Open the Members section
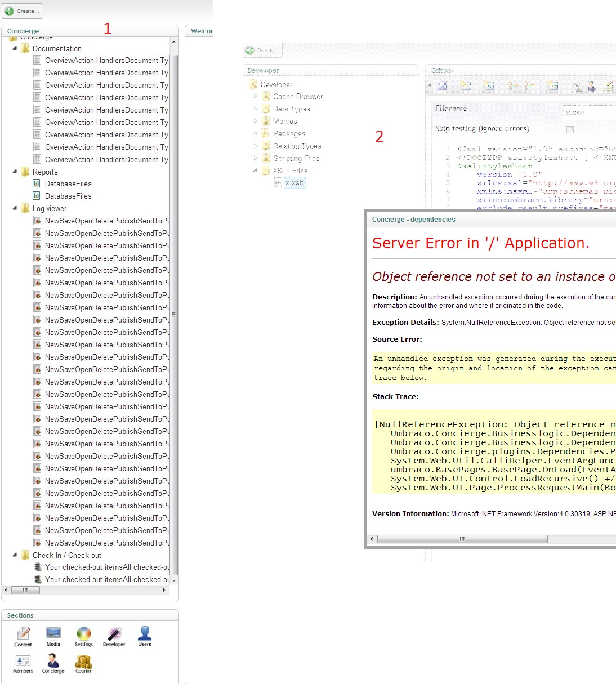Viewport: 616px width, 684px height. pos(23,663)
